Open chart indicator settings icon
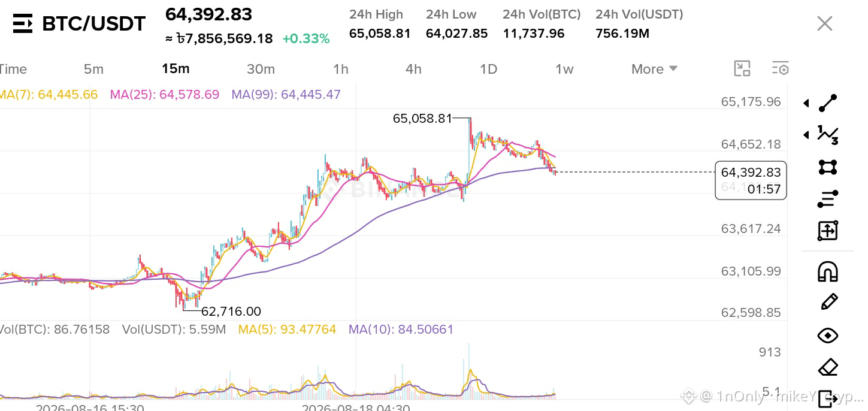The height and width of the screenshot is (411, 868). pyautogui.click(x=780, y=69)
